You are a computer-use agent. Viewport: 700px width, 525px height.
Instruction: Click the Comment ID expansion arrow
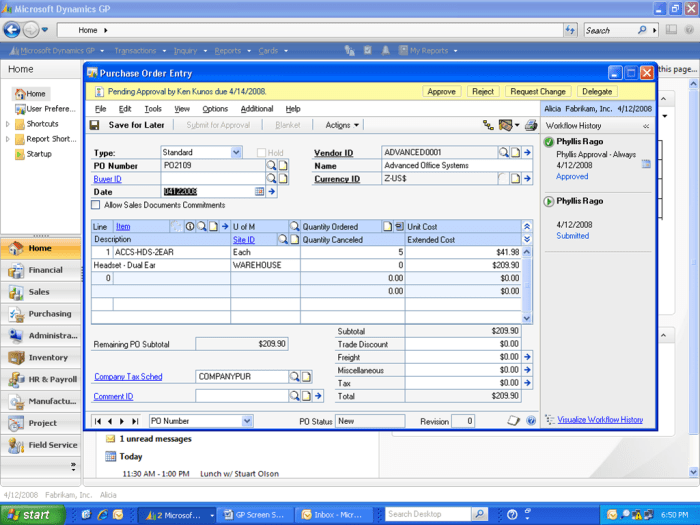(318, 396)
